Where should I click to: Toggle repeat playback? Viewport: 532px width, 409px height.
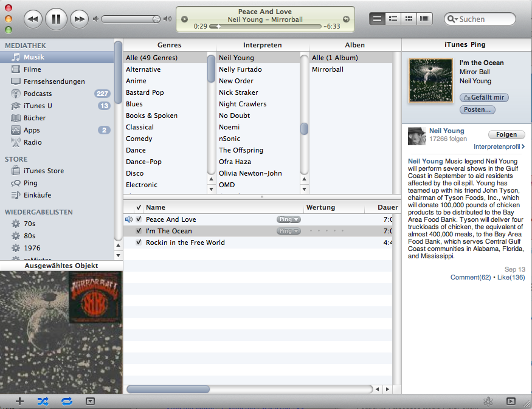pos(67,402)
